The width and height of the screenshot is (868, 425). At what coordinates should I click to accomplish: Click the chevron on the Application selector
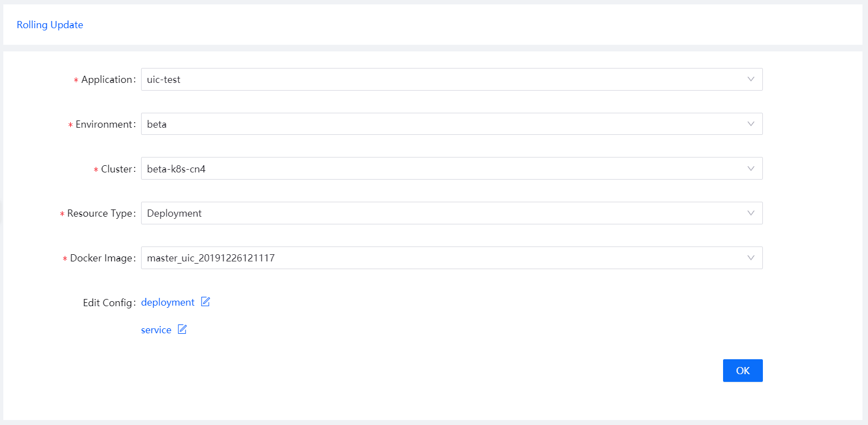pyautogui.click(x=751, y=79)
